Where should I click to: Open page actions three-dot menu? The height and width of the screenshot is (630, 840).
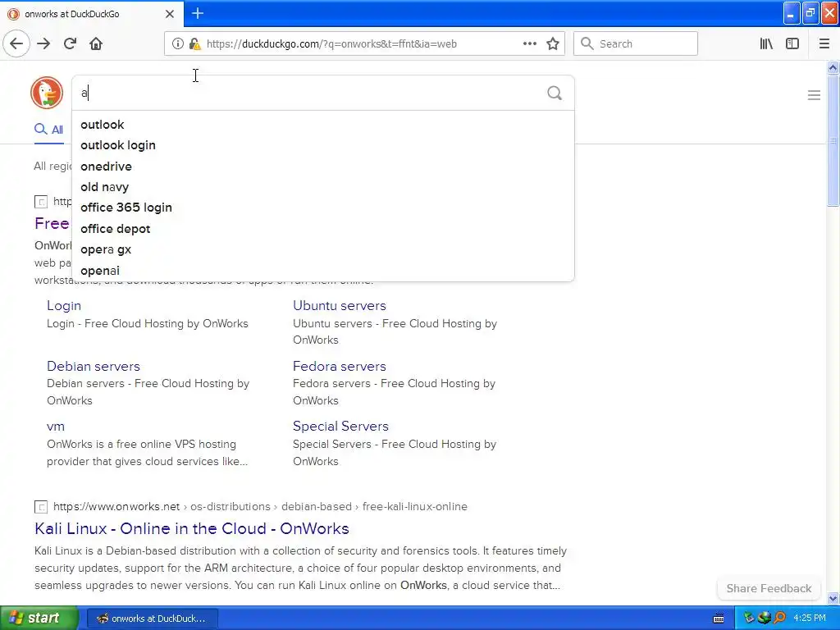[529, 44]
